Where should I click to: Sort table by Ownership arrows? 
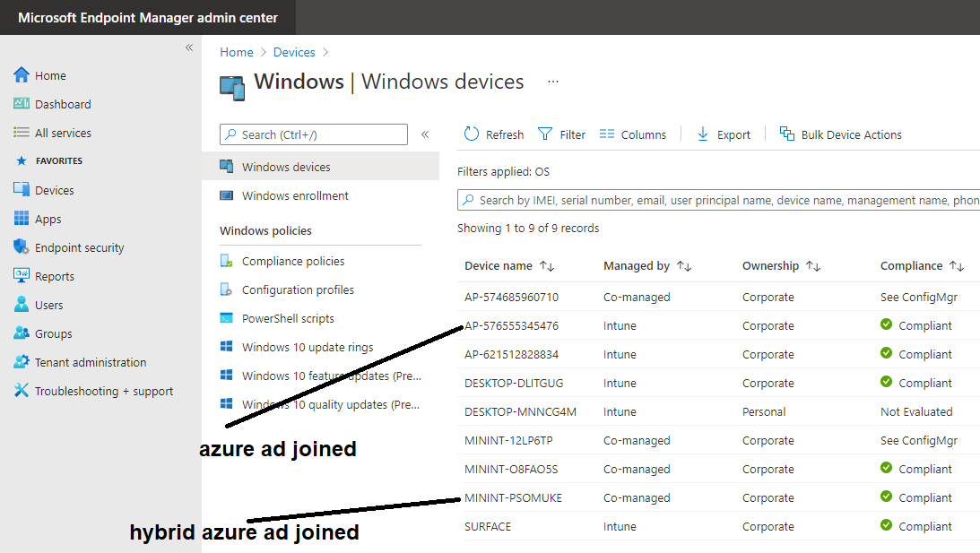[813, 266]
